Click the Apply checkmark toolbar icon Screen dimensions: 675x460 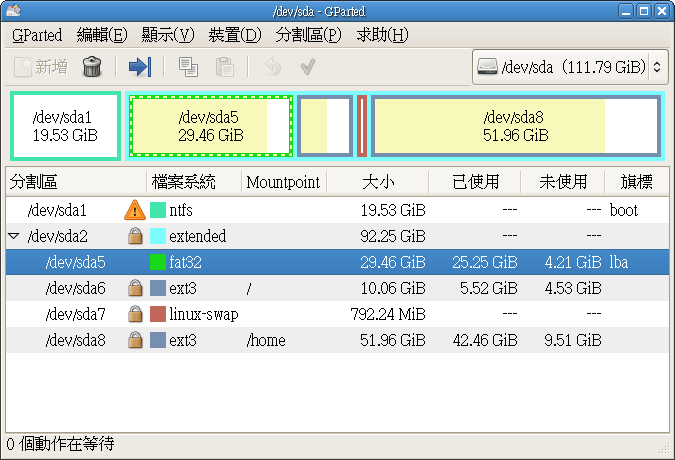coord(308,67)
